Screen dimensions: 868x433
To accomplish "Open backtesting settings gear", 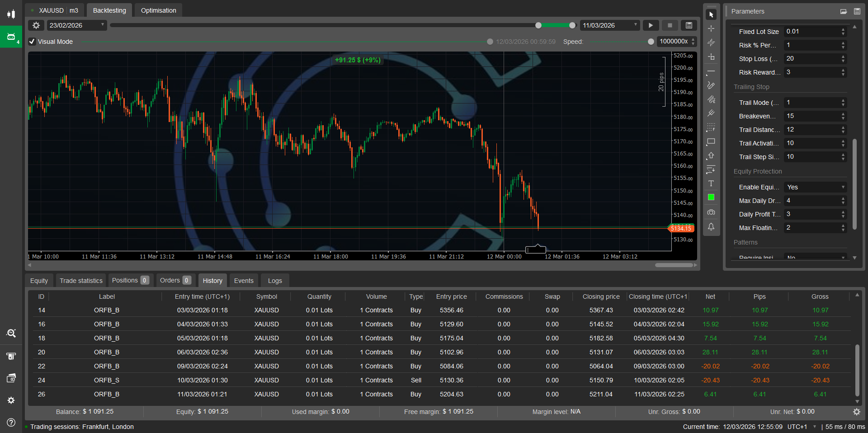I will pyautogui.click(x=36, y=25).
